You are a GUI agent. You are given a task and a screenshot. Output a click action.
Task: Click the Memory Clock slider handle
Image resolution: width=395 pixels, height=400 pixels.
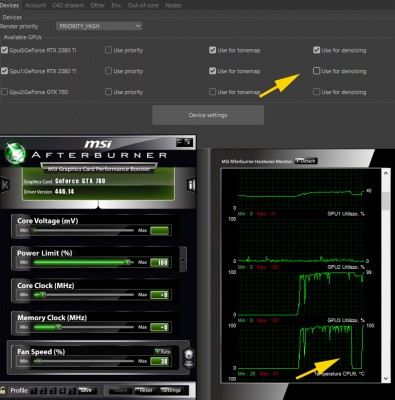59,327
